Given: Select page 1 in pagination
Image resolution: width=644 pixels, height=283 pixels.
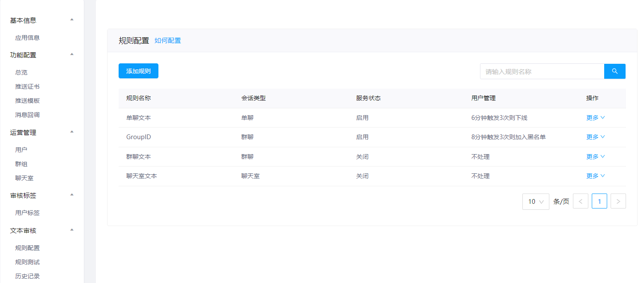Looking at the screenshot, I should point(599,201).
